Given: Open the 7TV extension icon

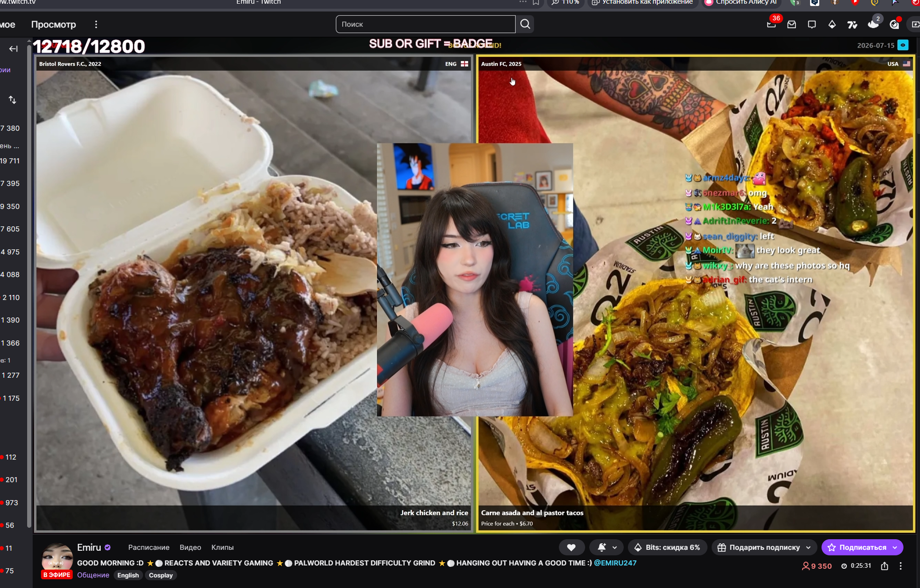Looking at the screenshot, I should coord(852,24).
